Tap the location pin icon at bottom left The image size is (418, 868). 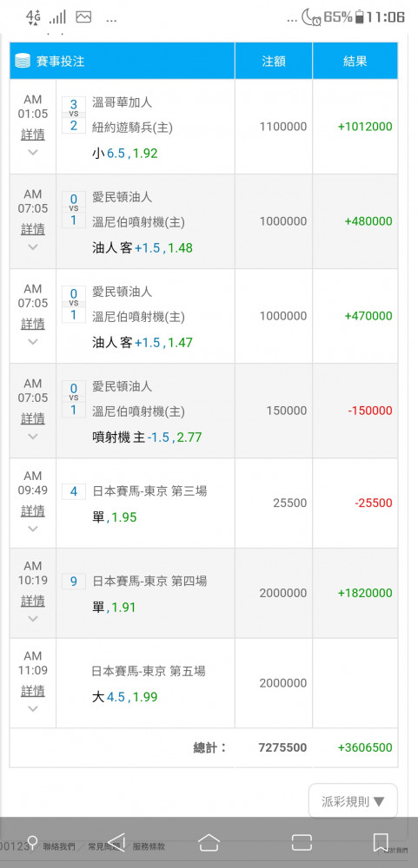point(32,843)
